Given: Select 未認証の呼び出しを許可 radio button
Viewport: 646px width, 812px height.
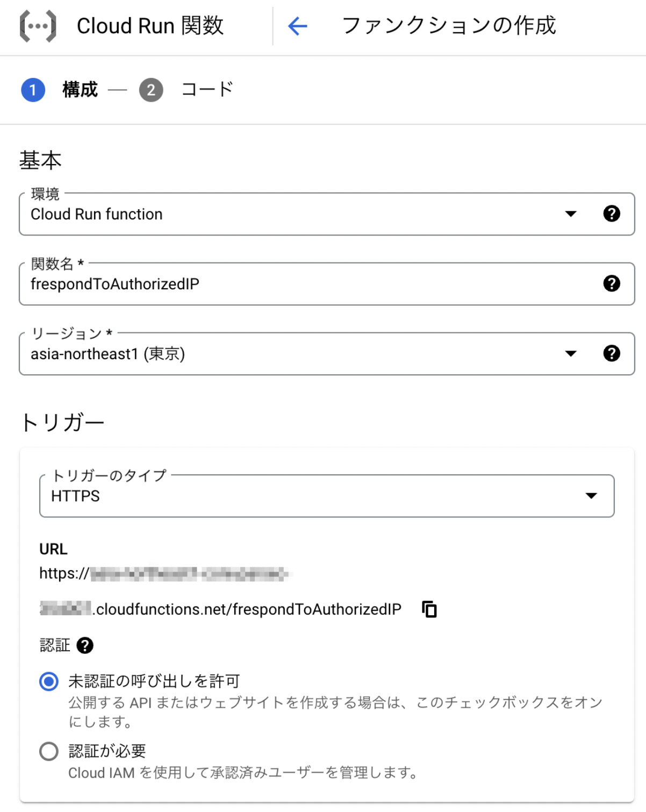Looking at the screenshot, I should click(x=48, y=681).
